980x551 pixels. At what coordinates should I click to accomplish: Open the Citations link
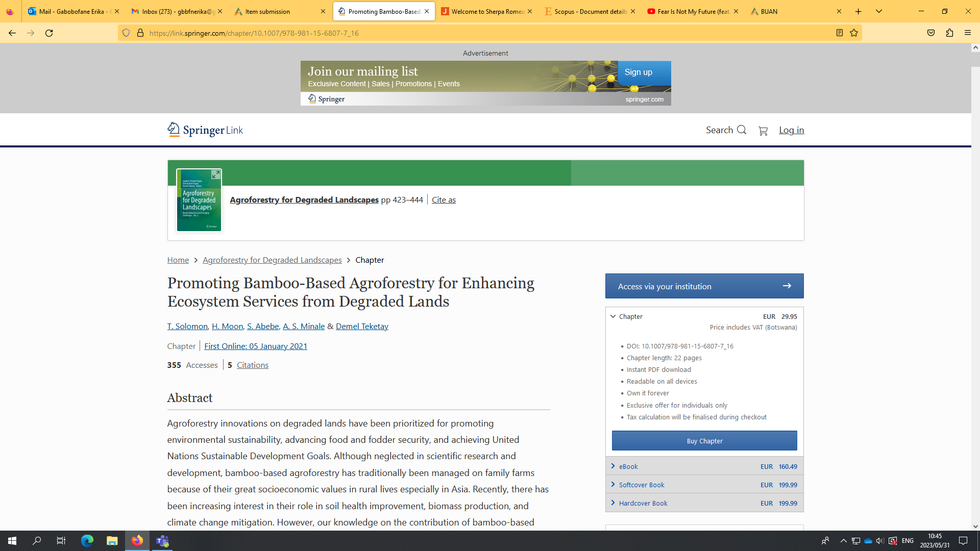(x=253, y=365)
